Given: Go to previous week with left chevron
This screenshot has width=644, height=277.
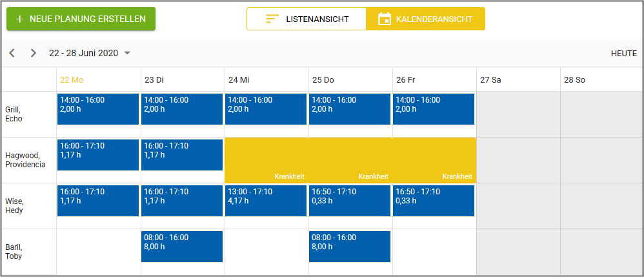Looking at the screenshot, I should pos(12,53).
